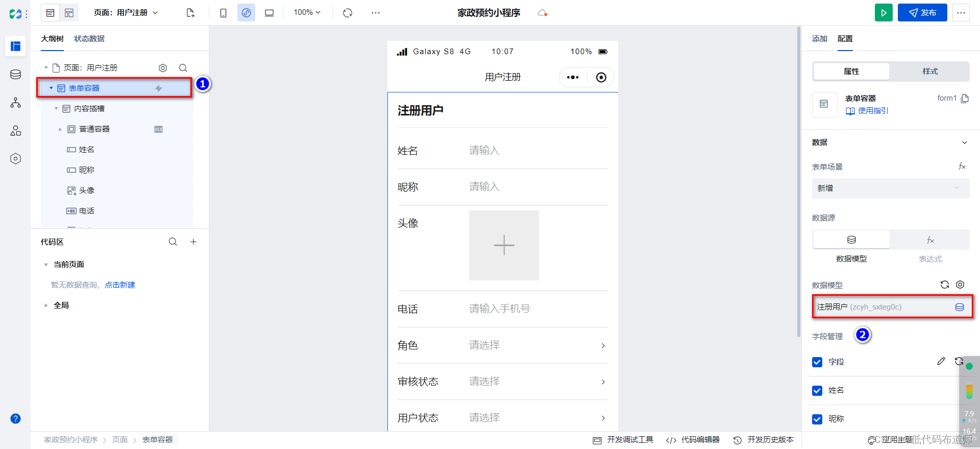The image size is (980, 449).
Task: Open the outline view layout icon
Action: tap(50, 13)
